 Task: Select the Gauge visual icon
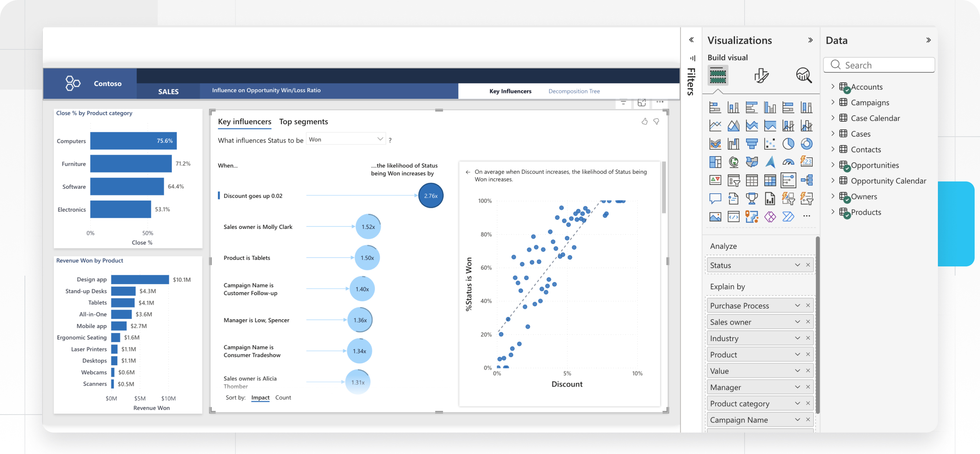(789, 162)
